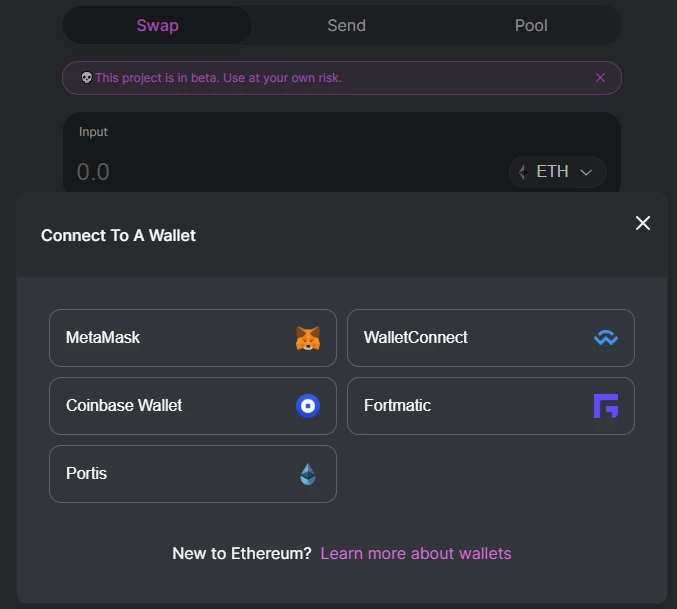Click the skull icon in beta warning
The height and width of the screenshot is (609, 677).
(x=87, y=78)
